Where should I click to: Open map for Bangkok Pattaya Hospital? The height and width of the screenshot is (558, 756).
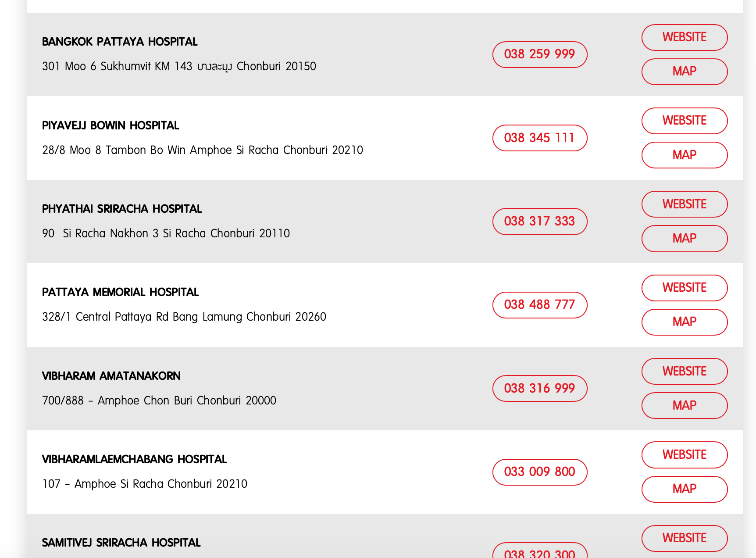click(x=684, y=72)
